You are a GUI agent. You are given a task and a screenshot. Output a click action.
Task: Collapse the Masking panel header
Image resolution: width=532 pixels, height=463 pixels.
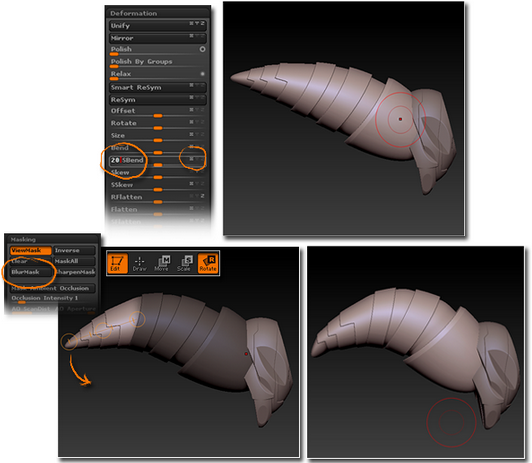click(x=52, y=239)
